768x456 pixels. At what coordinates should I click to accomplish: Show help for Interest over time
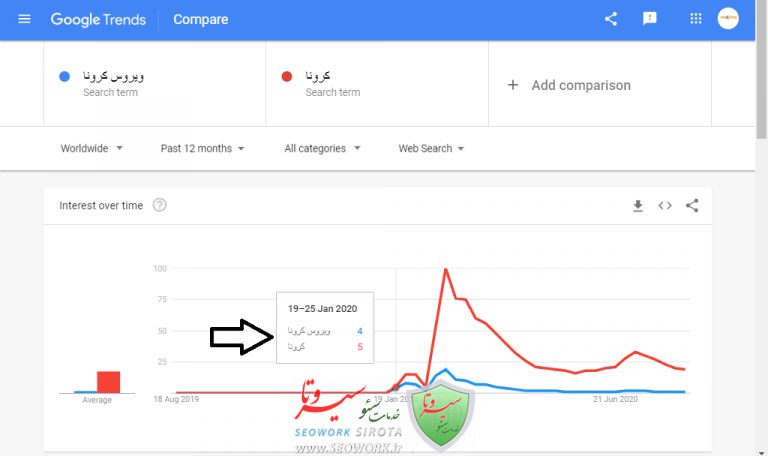coord(160,206)
